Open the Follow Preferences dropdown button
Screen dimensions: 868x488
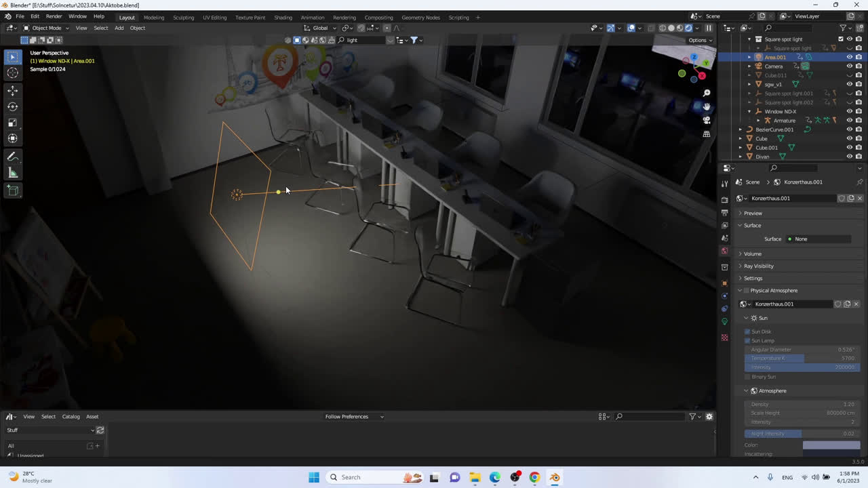[x=354, y=416]
